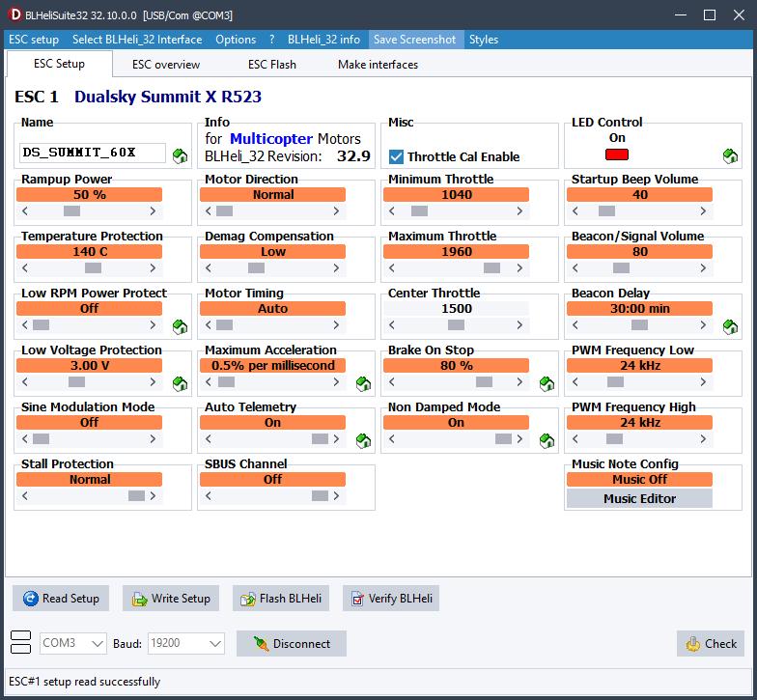Click the Read Setup button

61,599
